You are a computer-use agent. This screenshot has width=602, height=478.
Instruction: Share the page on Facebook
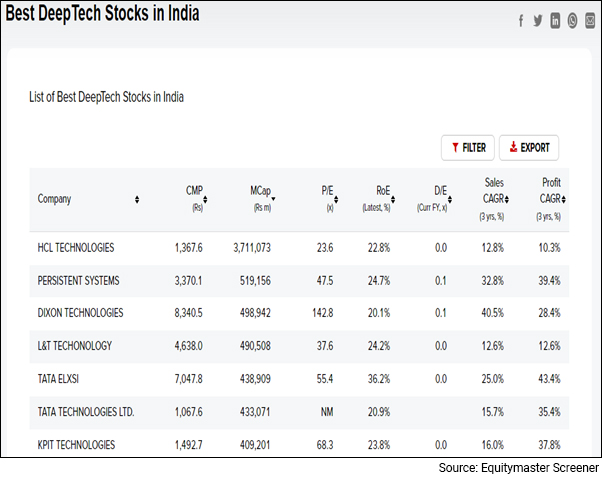click(x=521, y=20)
